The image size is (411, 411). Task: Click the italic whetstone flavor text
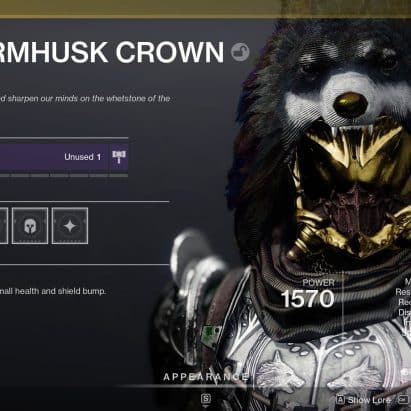pos(85,99)
